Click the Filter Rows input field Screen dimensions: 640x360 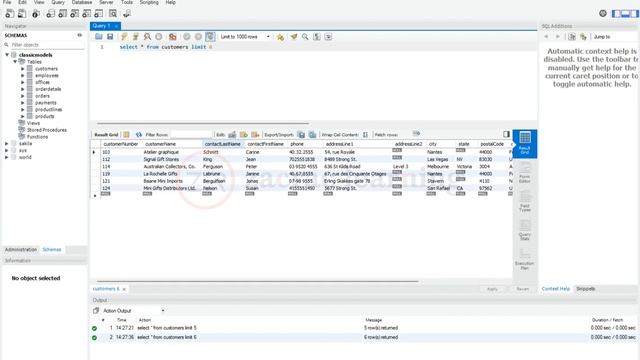(190, 134)
